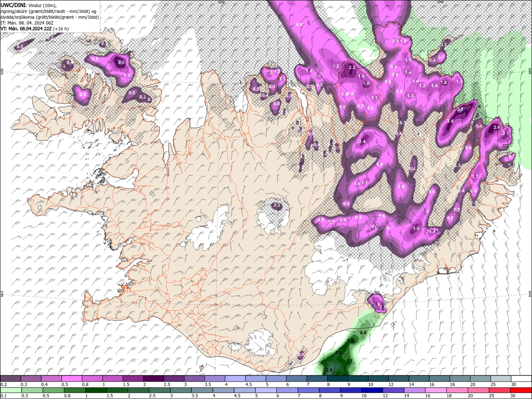Click the '0.1' label in the lower legend row
The width and height of the screenshot is (532, 399).
point(3,396)
